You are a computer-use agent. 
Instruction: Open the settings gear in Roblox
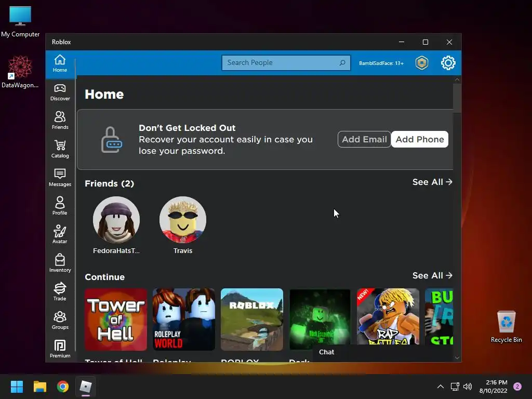click(x=448, y=63)
